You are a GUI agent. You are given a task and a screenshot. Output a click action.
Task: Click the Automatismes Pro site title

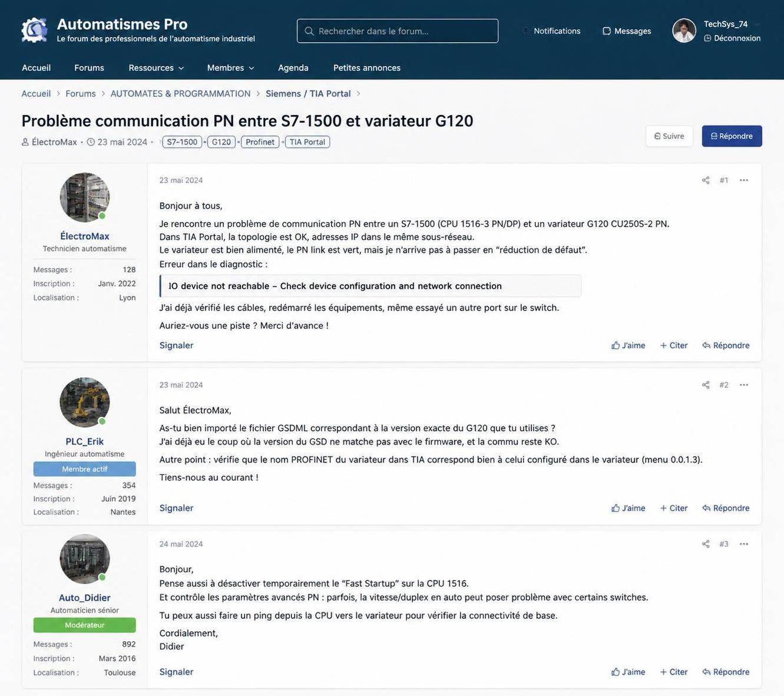(x=122, y=24)
